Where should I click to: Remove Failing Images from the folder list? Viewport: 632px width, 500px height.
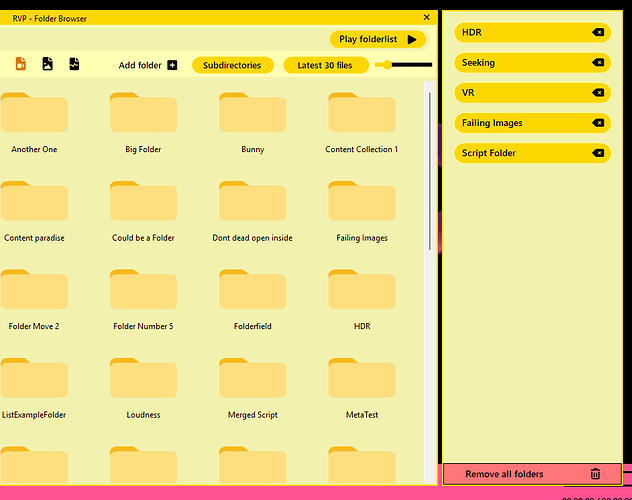pos(598,123)
